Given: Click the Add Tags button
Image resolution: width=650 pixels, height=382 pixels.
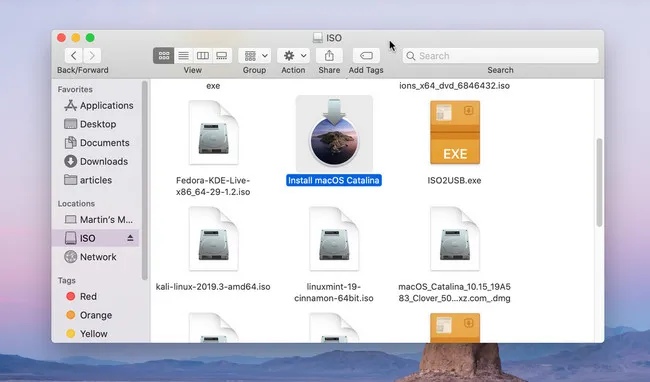Looking at the screenshot, I should click(x=366, y=56).
